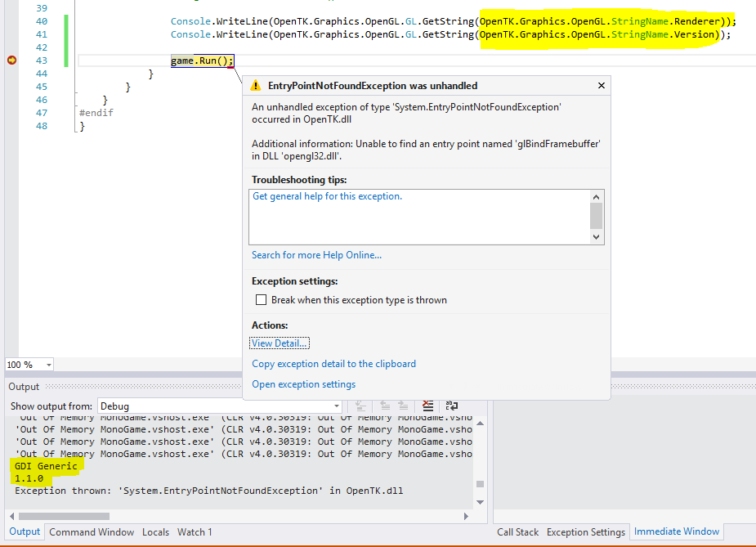Image resolution: width=756 pixels, height=547 pixels.
Task: Click the Clear All icon in Output toolbar
Action: pos(427,406)
